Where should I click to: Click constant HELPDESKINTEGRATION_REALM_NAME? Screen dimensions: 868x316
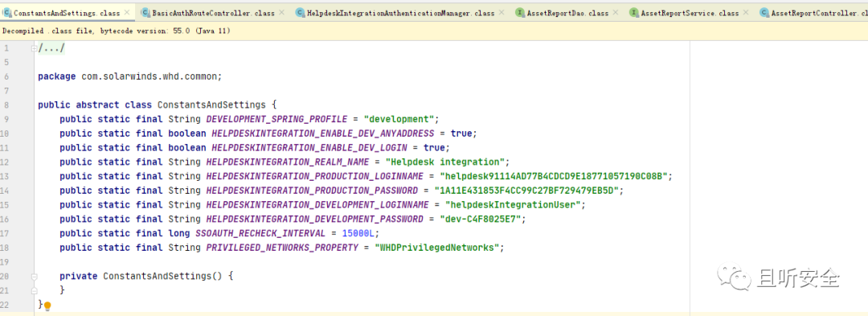[x=287, y=162]
